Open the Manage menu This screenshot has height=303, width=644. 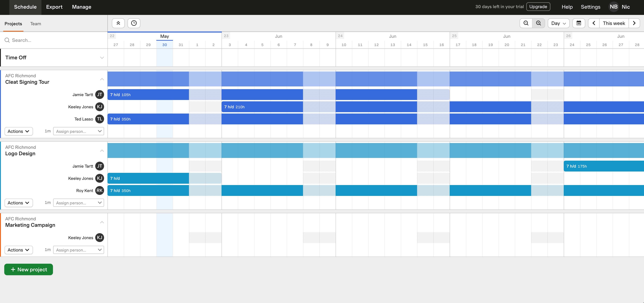point(81,7)
